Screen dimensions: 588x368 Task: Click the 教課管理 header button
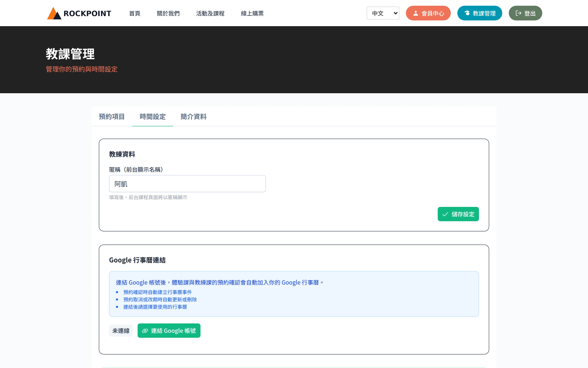480,13
